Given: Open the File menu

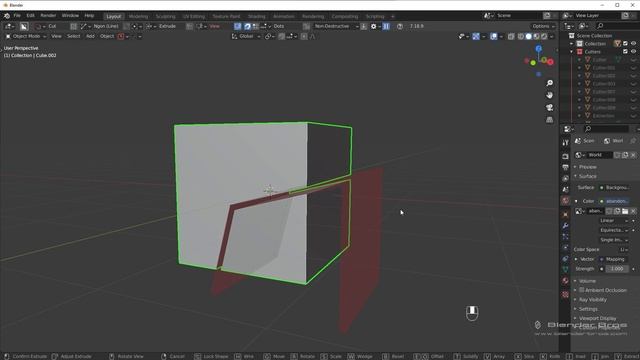Looking at the screenshot, I should tap(17, 16).
